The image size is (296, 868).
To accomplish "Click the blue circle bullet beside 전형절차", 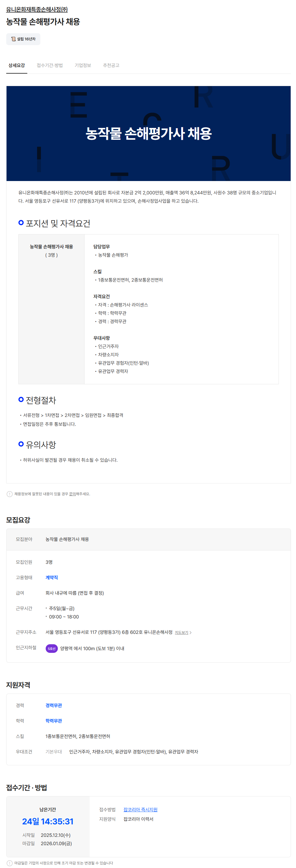I will point(21,400).
